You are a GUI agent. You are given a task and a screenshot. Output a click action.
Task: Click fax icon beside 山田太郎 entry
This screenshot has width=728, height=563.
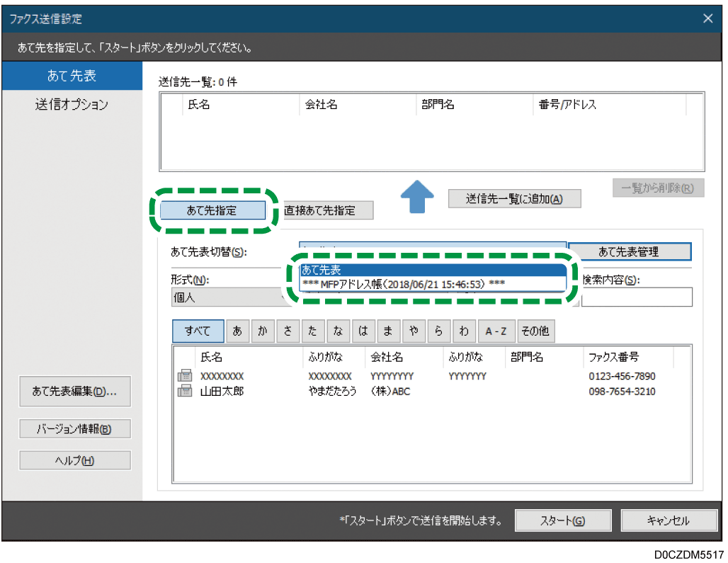pos(184,391)
